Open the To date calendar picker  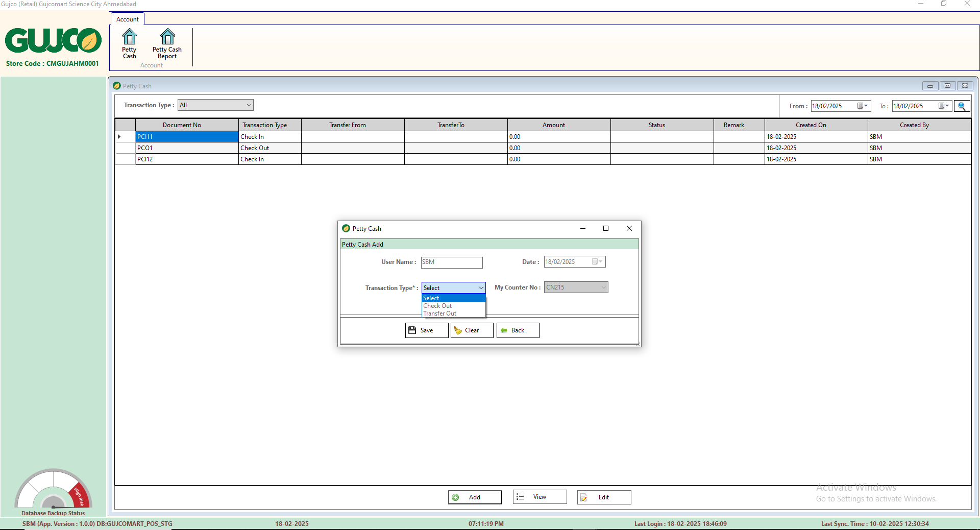(x=943, y=106)
